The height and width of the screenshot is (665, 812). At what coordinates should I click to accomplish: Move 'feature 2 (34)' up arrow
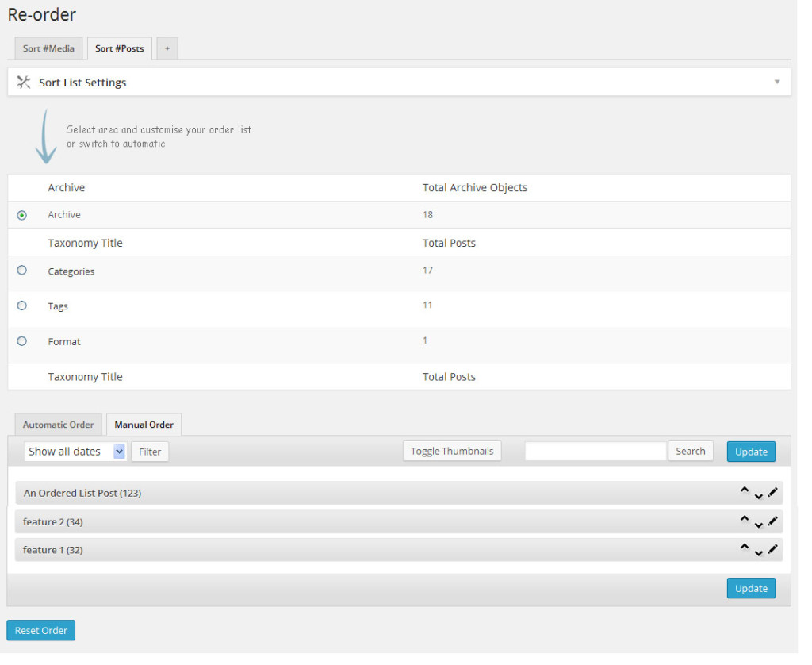coord(757,527)
